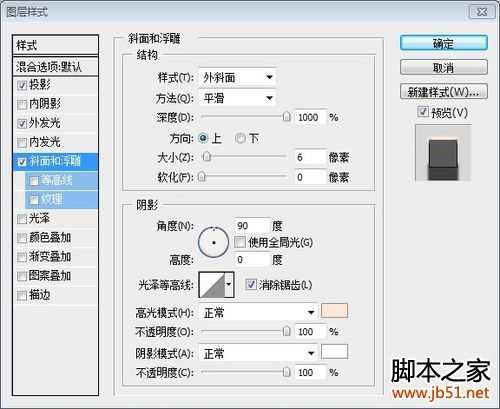Click the 深度 value field showing 1000
Viewport: 500px width, 409px height.
310,117
